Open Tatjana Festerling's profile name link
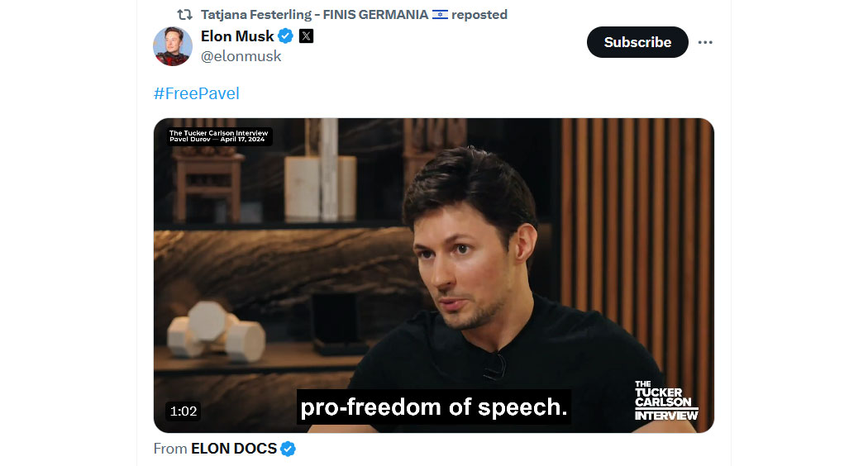This screenshot has height=466, width=868. coord(314,14)
